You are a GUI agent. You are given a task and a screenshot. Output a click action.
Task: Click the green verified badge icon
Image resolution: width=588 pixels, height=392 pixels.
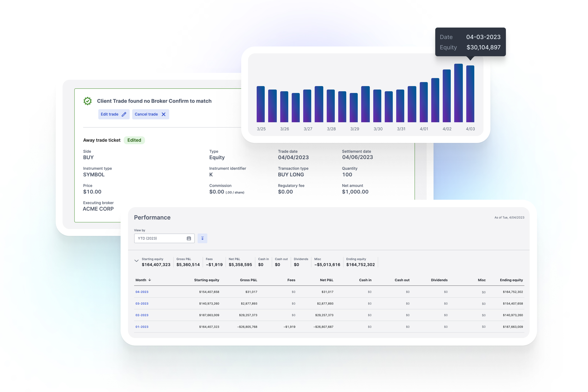click(87, 101)
